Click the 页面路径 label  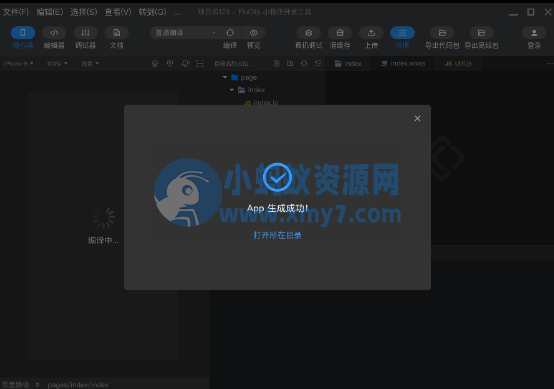coord(16,384)
